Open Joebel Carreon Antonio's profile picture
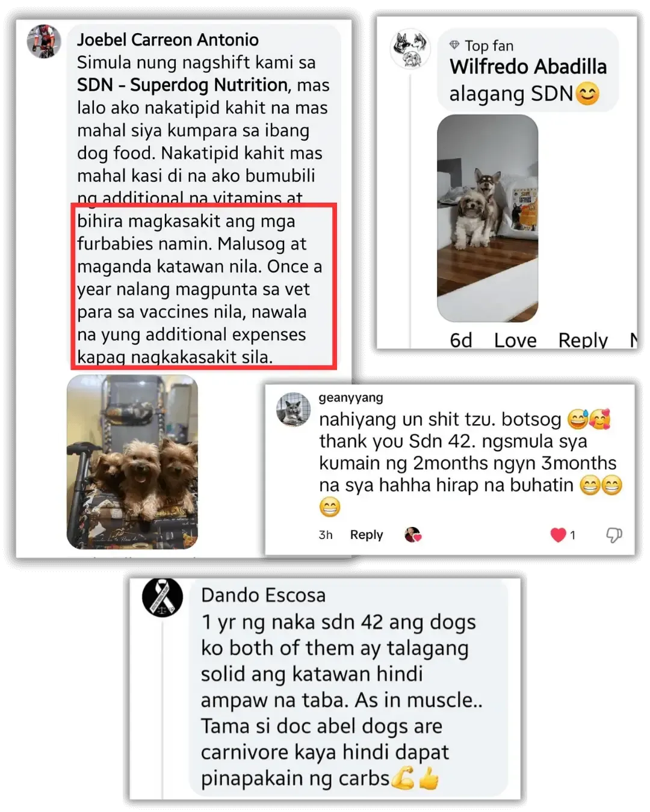 [44, 42]
